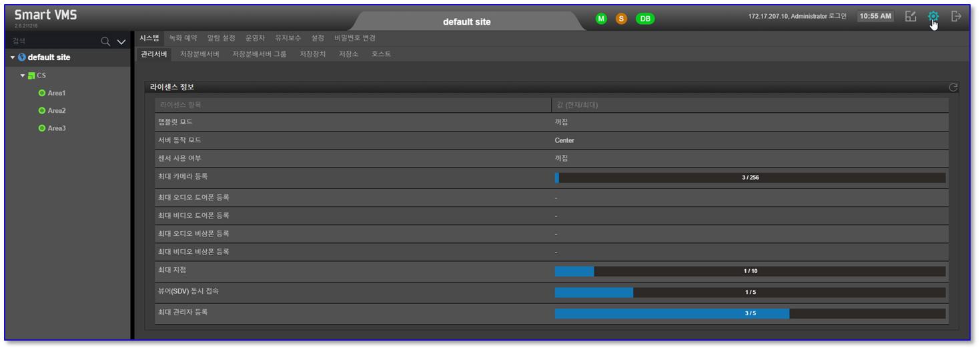Image resolution: width=980 pixels, height=350 pixels.
Task: Collapse the default site tree node
Action: (13, 57)
